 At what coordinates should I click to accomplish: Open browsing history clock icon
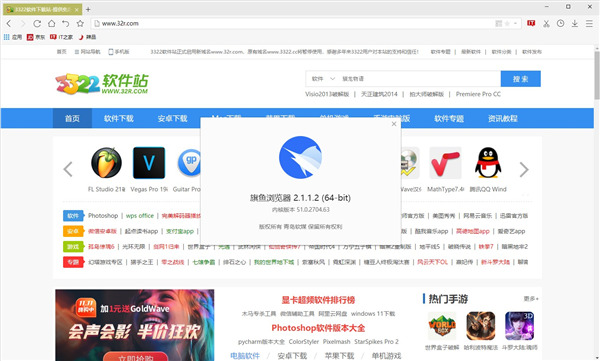pyautogui.click(x=560, y=23)
